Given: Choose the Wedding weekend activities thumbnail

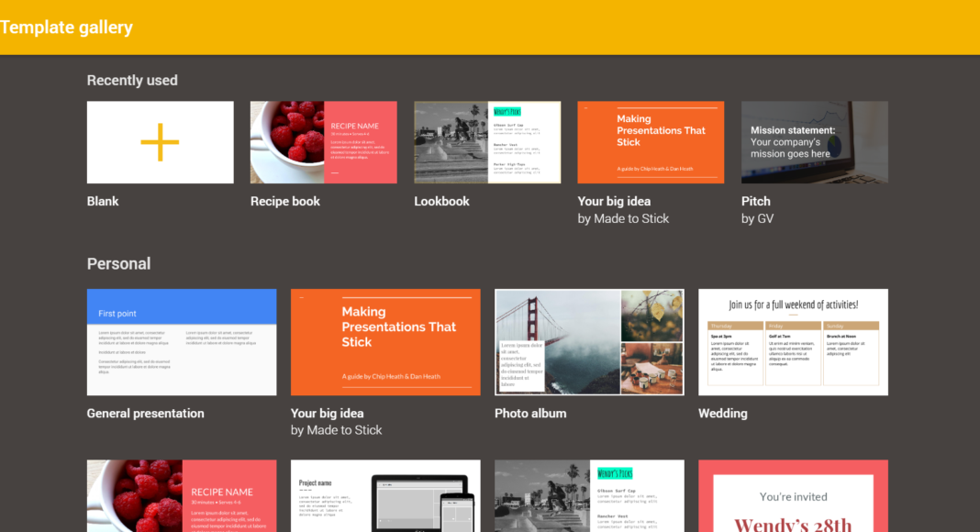Looking at the screenshot, I should click(x=793, y=342).
